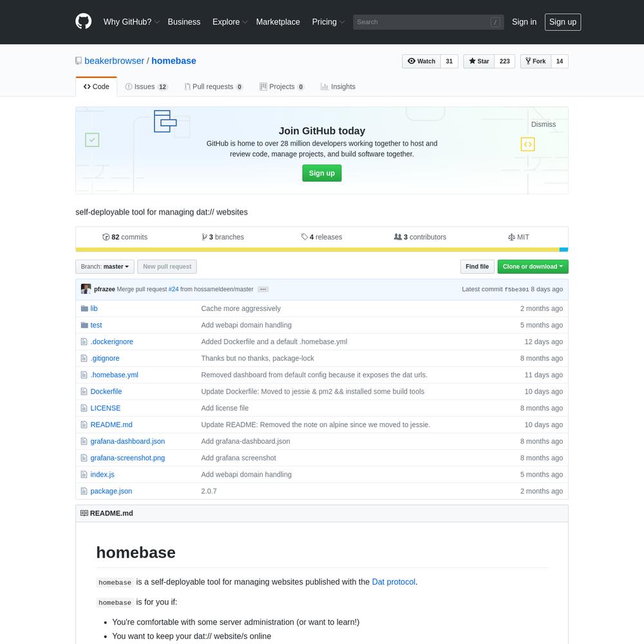Click the file icon next to .gitignore
The height and width of the screenshot is (644, 644).
tap(84, 358)
